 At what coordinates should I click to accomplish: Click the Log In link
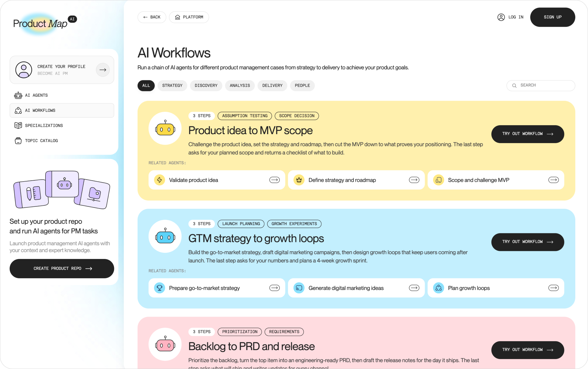pos(511,17)
